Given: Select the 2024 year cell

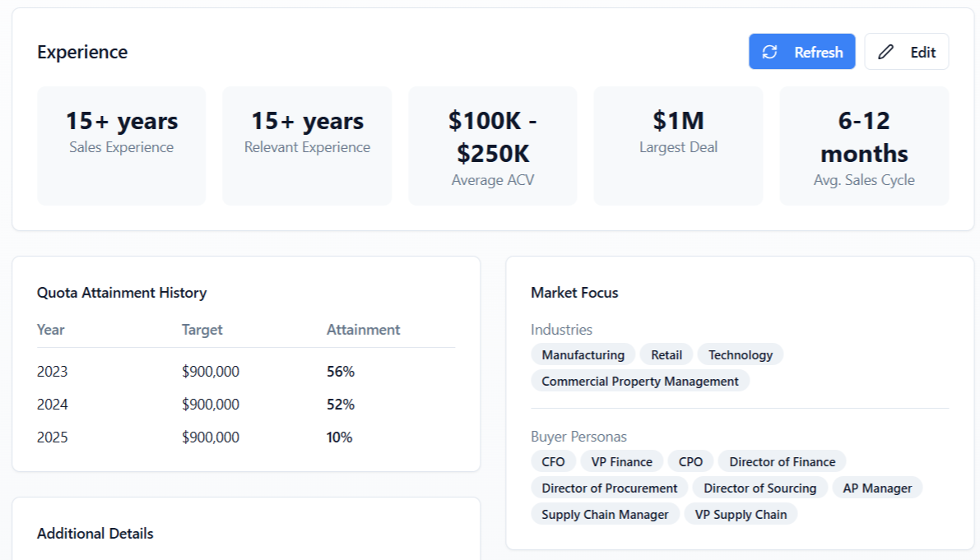Looking at the screenshot, I should coord(53,405).
